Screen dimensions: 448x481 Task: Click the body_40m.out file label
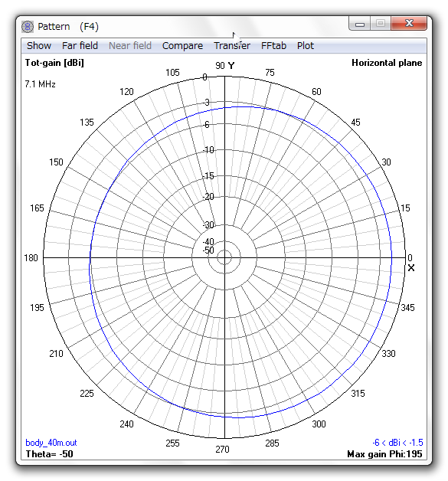click(x=51, y=443)
